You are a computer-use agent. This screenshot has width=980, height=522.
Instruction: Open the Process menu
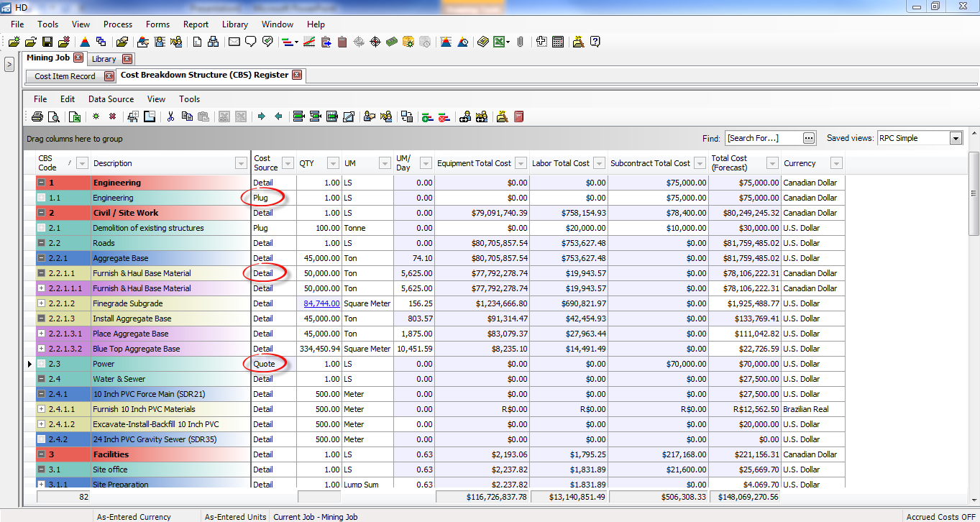(x=118, y=24)
